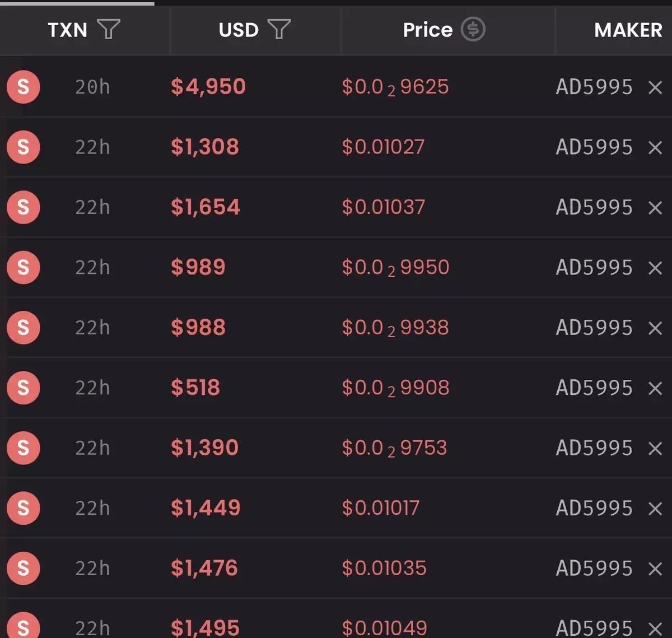Remove maker filter on the $1,449 row
Screen dimensions: 672x638
(655, 509)
